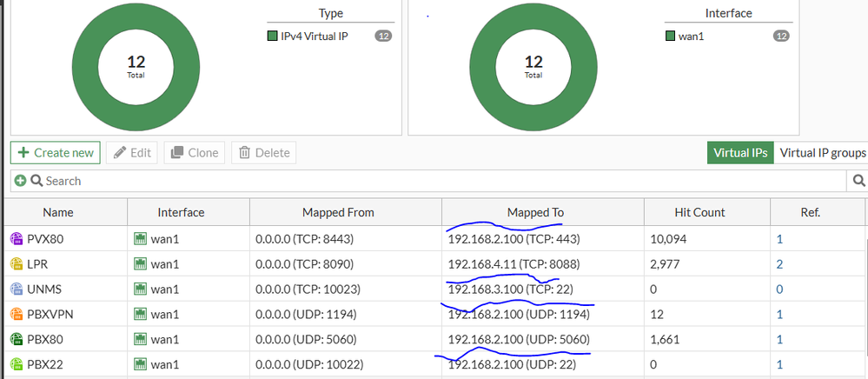The height and width of the screenshot is (379, 868).
Task: Click Create new button
Action: pos(56,152)
